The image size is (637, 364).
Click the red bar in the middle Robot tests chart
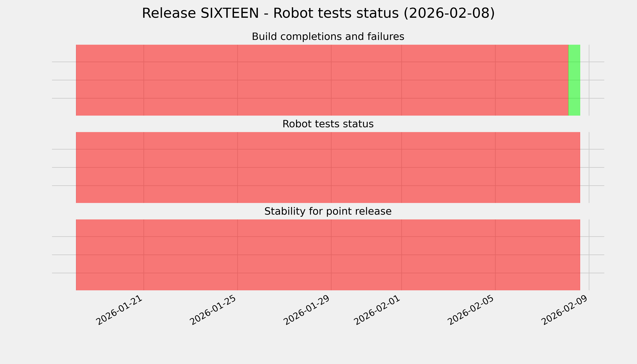pos(328,167)
